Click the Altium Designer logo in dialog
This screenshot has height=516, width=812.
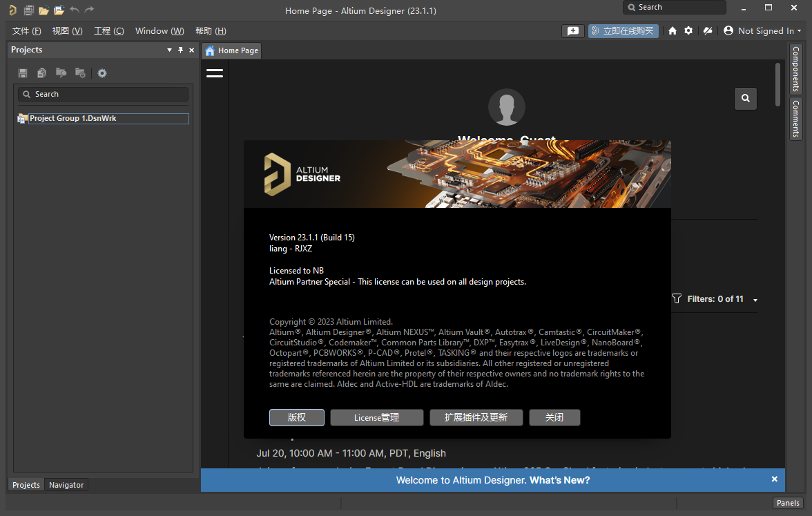(302, 174)
